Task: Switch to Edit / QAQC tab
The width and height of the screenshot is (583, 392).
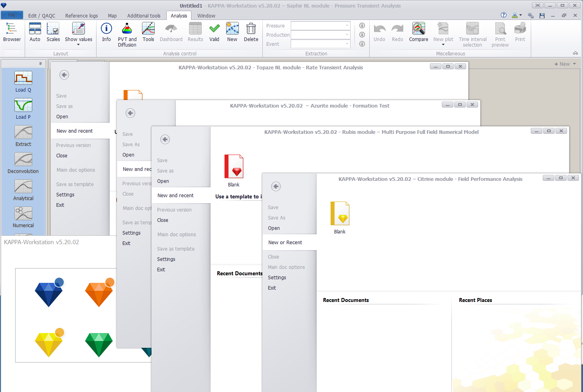Action: click(42, 16)
